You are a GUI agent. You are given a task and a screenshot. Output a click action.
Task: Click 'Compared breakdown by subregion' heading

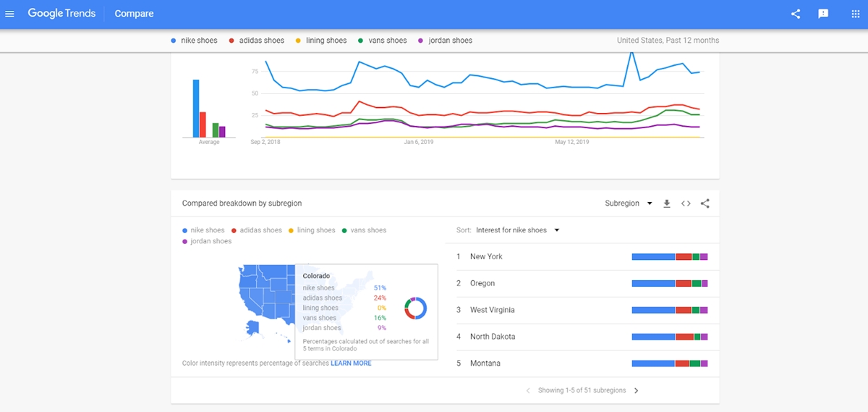coord(242,203)
